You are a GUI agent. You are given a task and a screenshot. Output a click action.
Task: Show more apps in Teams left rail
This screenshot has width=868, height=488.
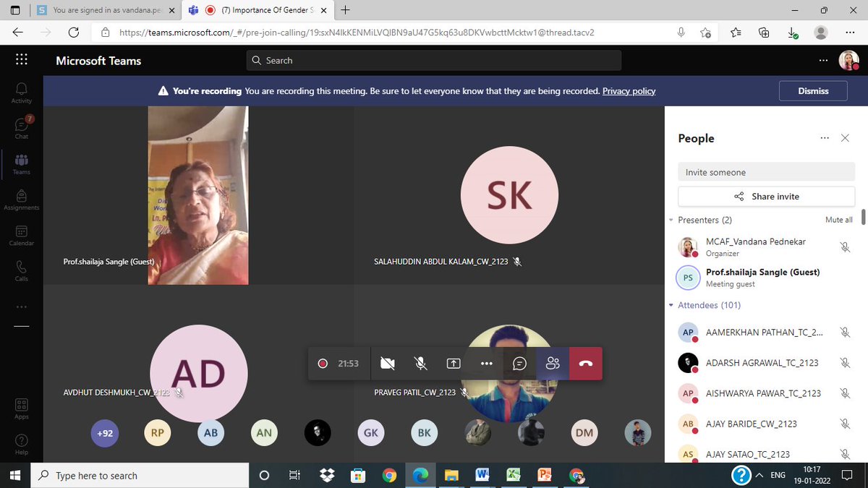(x=21, y=307)
